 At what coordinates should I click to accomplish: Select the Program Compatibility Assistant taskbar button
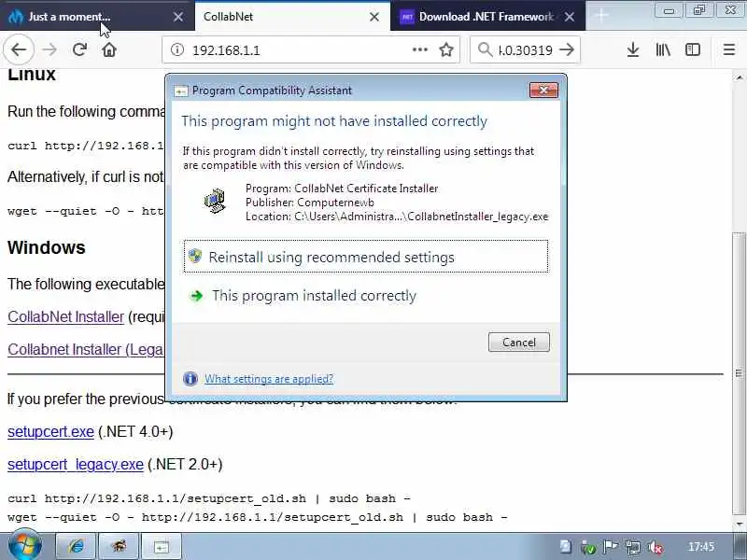coord(161,546)
